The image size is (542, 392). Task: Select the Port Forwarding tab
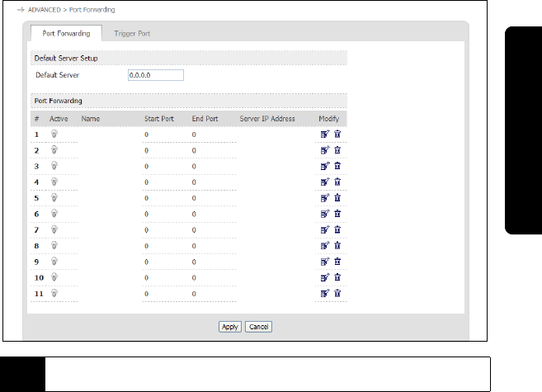pos(66,33)
